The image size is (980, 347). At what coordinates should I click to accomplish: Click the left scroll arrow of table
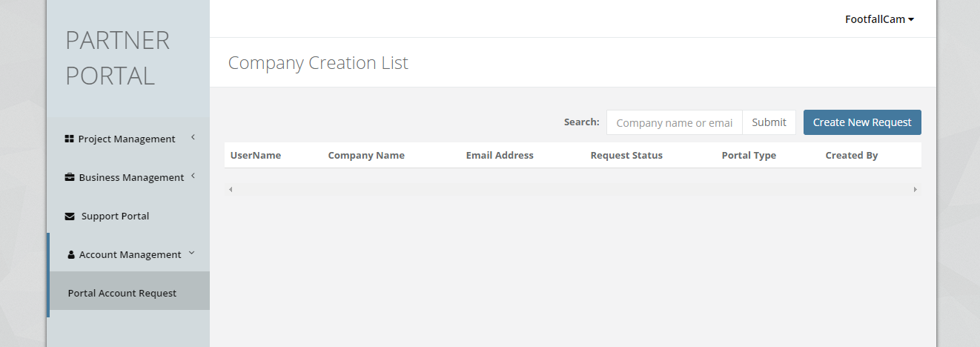coord(231,190)
